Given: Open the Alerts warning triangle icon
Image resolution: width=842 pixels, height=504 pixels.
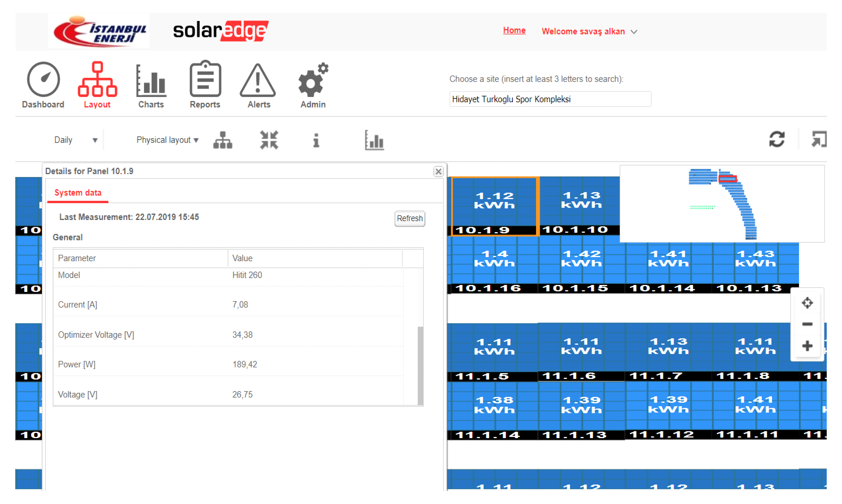Looking at the screenshot, I should (258, 80).
